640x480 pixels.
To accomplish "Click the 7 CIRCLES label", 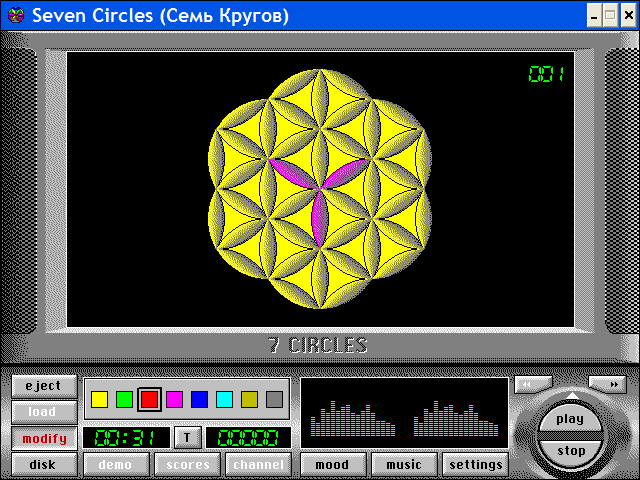I will 318,345.
